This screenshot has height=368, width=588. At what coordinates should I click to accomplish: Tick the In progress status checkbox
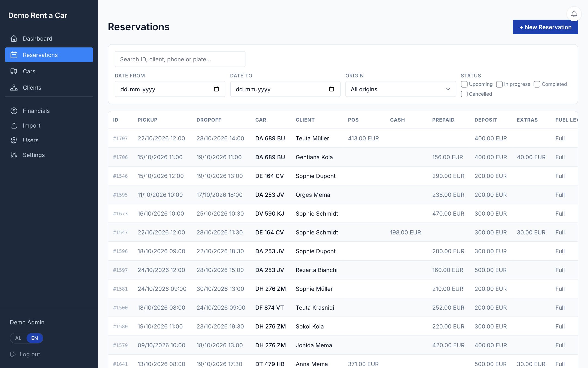point(499,84)
